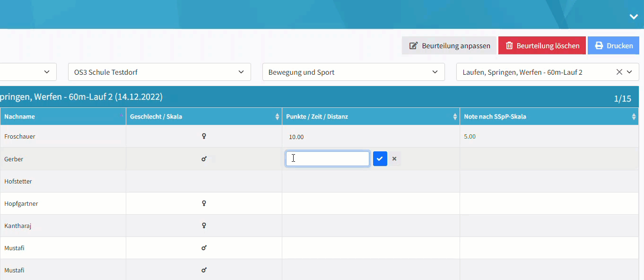The image size is (644, 280).
Task: Cancel editing with the small x button
Action: pos(394,159)
